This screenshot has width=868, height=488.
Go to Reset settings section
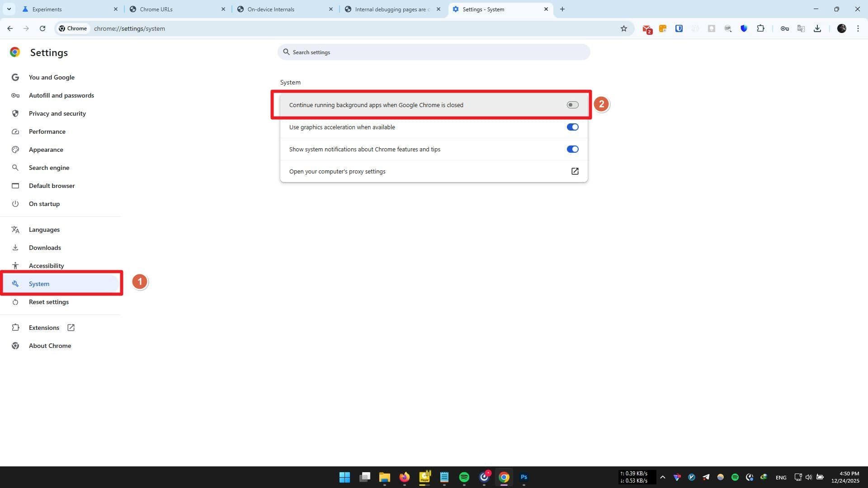pyautogui.click(x=48, y=302)
